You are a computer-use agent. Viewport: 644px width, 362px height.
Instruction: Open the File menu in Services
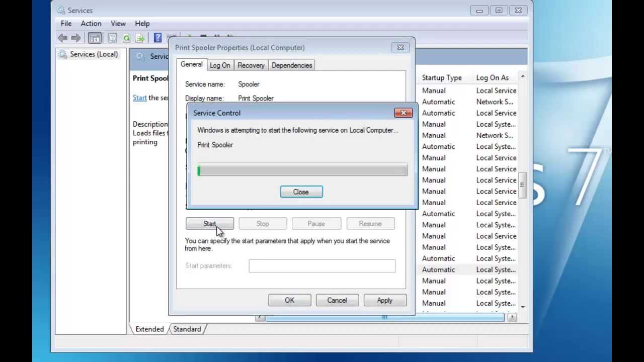coord(66,24)
